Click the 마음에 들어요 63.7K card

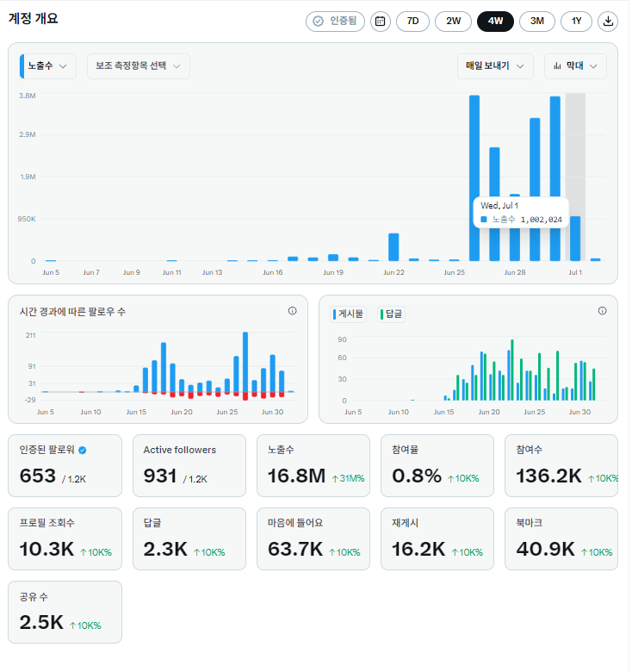(314, 540)
